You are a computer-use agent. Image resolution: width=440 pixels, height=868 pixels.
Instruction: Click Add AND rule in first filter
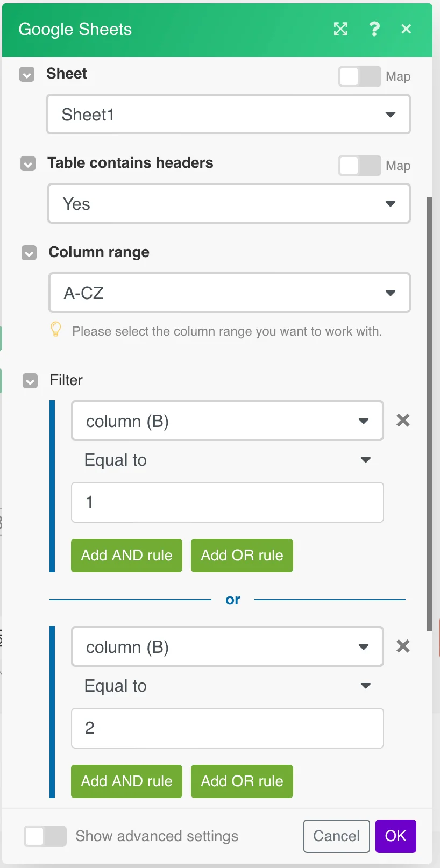click(127, 556)
